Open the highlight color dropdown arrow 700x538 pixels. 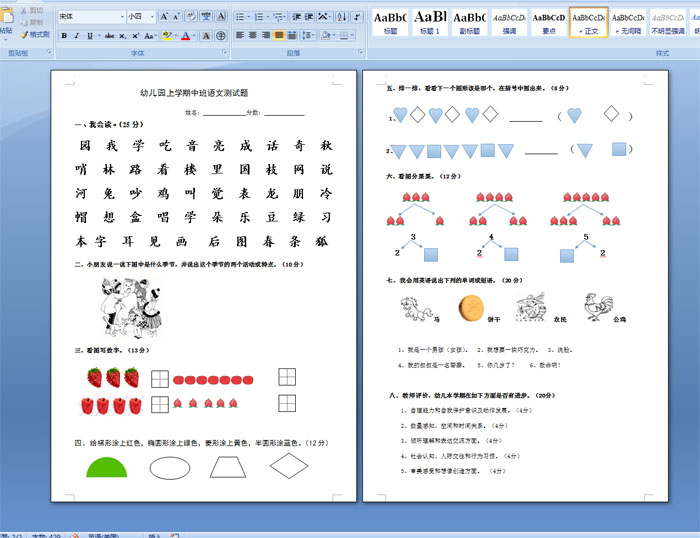176,36
